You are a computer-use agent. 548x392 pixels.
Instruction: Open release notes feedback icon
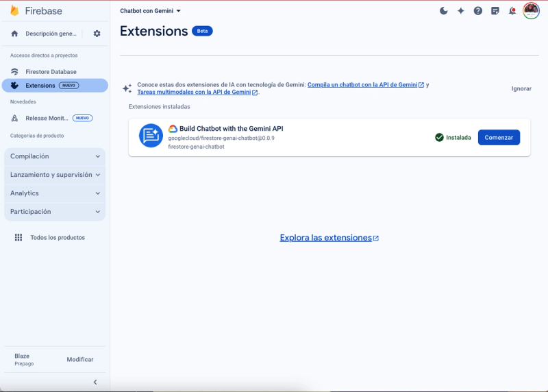495,11
